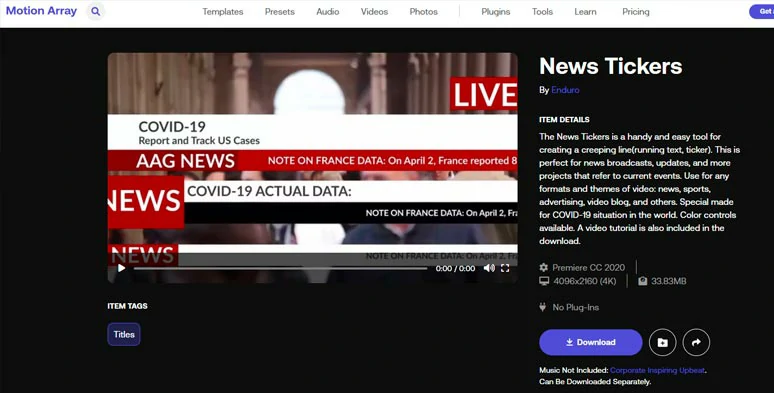Viewport: 774px width, 393px height.
Task: Go to Audio section
Action: [x=328, y=12]
